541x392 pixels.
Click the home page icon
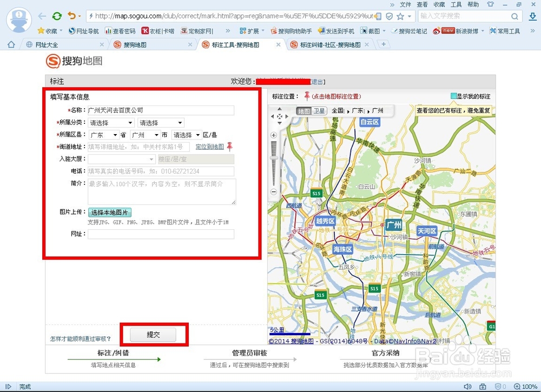tap(11, 44)
